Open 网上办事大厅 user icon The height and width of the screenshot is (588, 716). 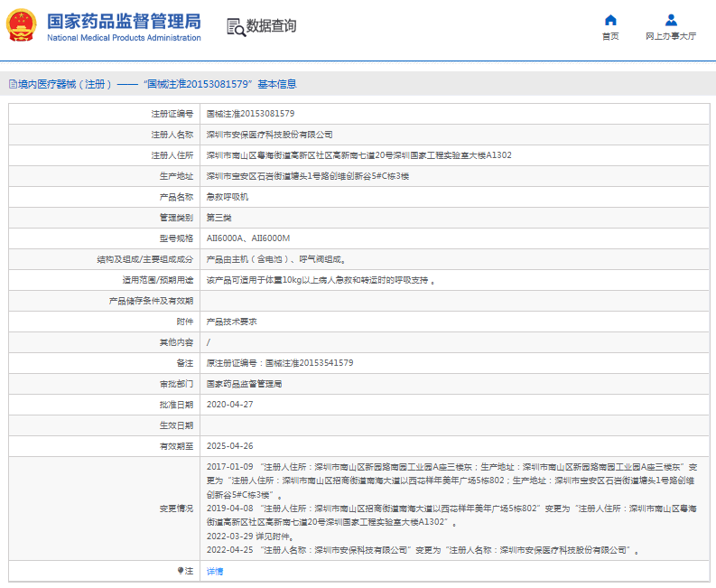point(671,20)
